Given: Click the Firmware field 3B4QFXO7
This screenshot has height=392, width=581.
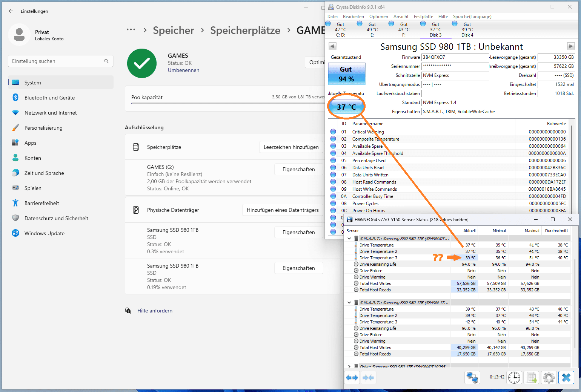Looking at the screenshot, I should point(455,57).
